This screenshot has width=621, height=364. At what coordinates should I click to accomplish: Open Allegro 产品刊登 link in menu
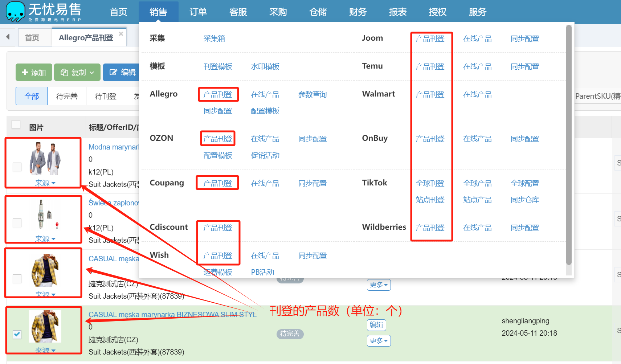pyautogui.click(x=218, y=94)
